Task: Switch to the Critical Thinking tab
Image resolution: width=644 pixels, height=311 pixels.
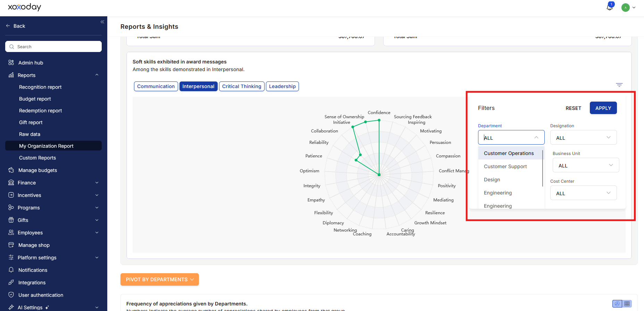Action: [242, 86]
